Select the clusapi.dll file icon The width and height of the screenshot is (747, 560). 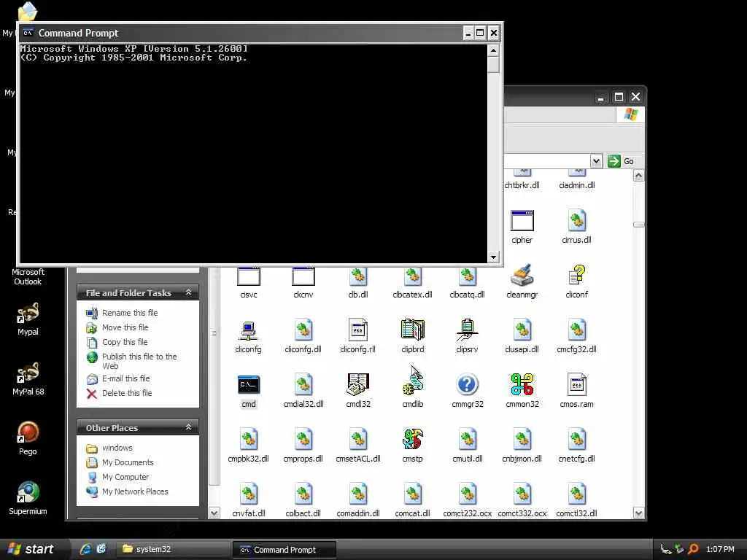pyautogui.click(x=522, y=330)
